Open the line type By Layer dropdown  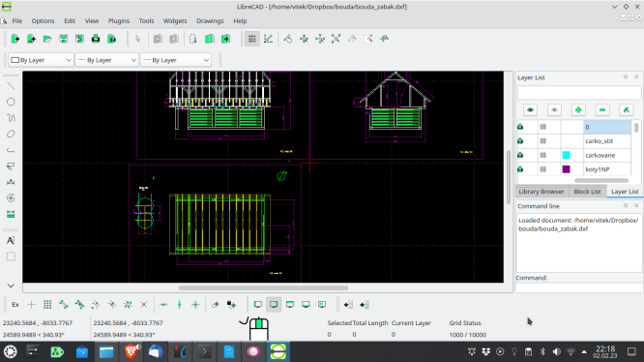click(x=176, y=60)
